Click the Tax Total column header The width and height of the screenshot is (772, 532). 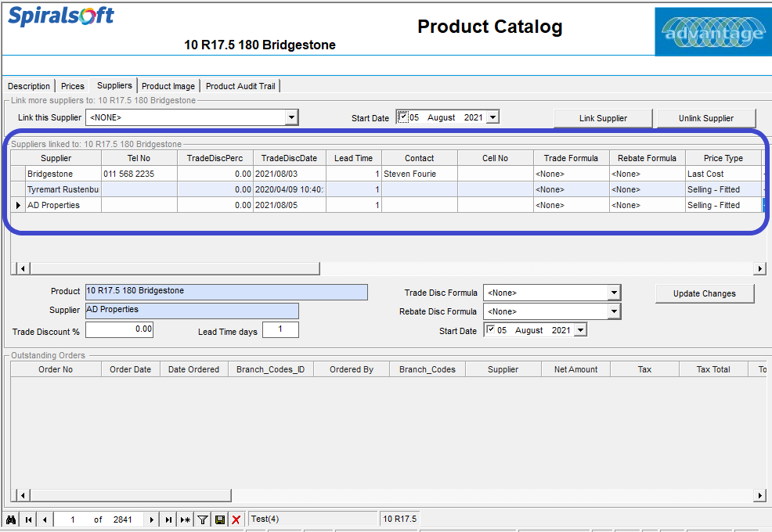[713, 369]
